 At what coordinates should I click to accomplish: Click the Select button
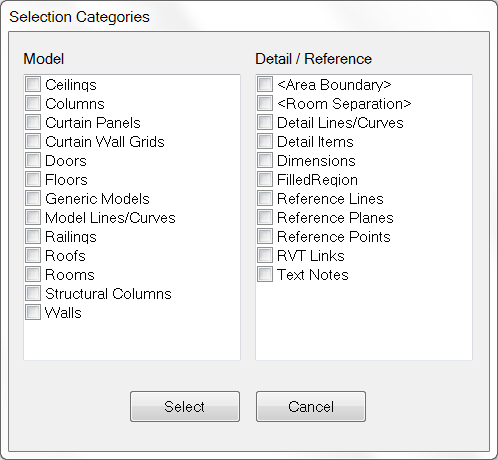185,407
